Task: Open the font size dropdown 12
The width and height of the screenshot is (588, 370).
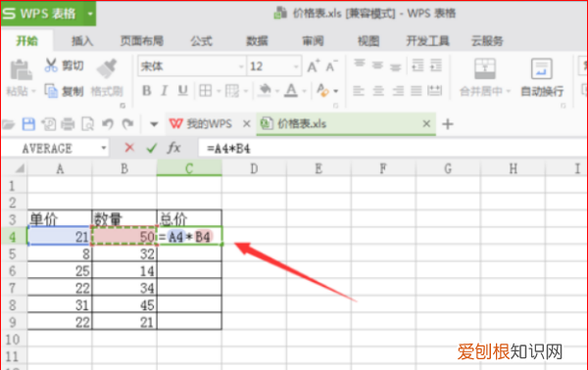Action: (296, 67)
